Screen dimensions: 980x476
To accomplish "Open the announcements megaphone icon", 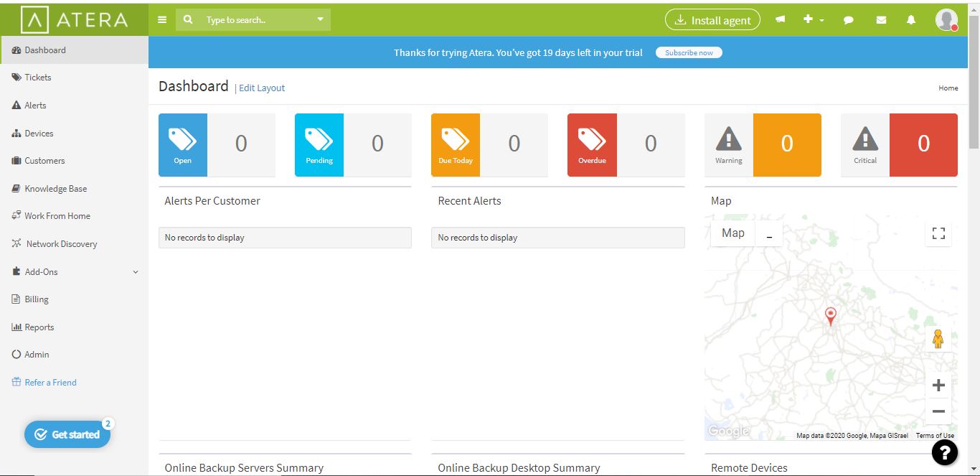I will point(780,20).
